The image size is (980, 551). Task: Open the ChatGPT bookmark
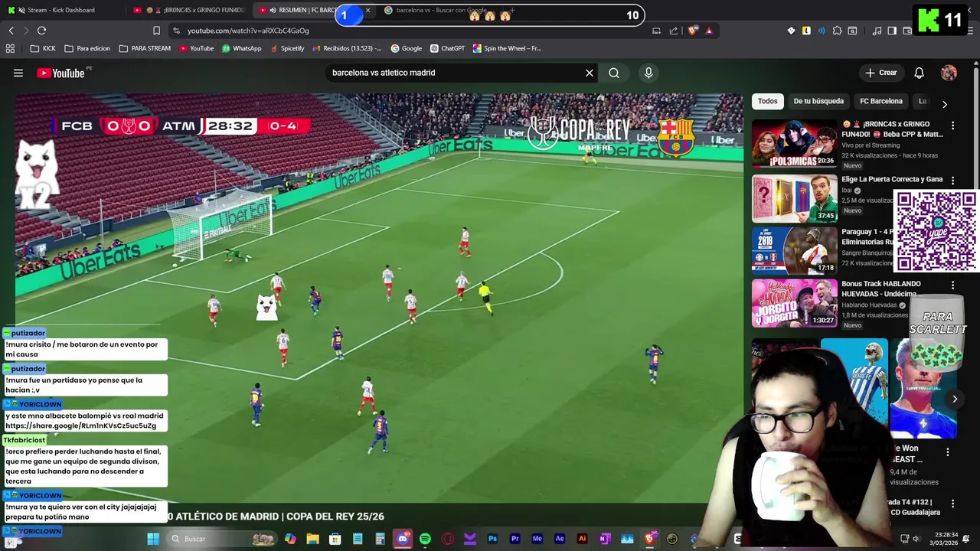tap(447, 48)
